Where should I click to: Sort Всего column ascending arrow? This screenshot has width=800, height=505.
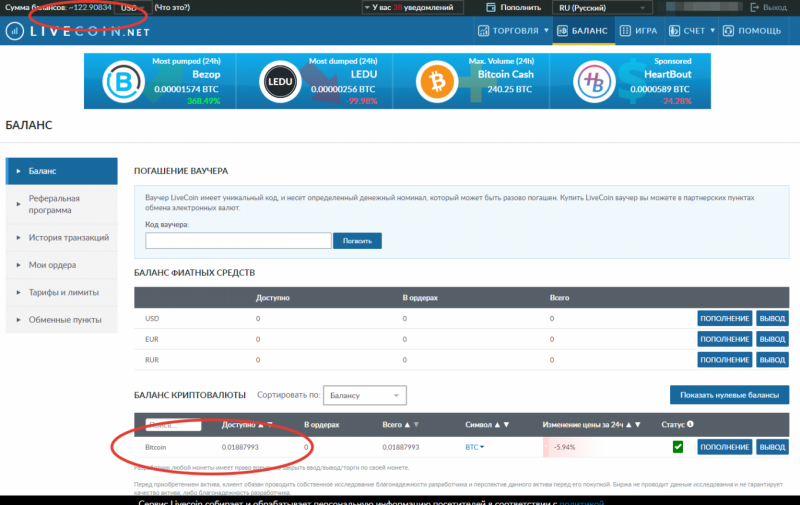(407, 424)
